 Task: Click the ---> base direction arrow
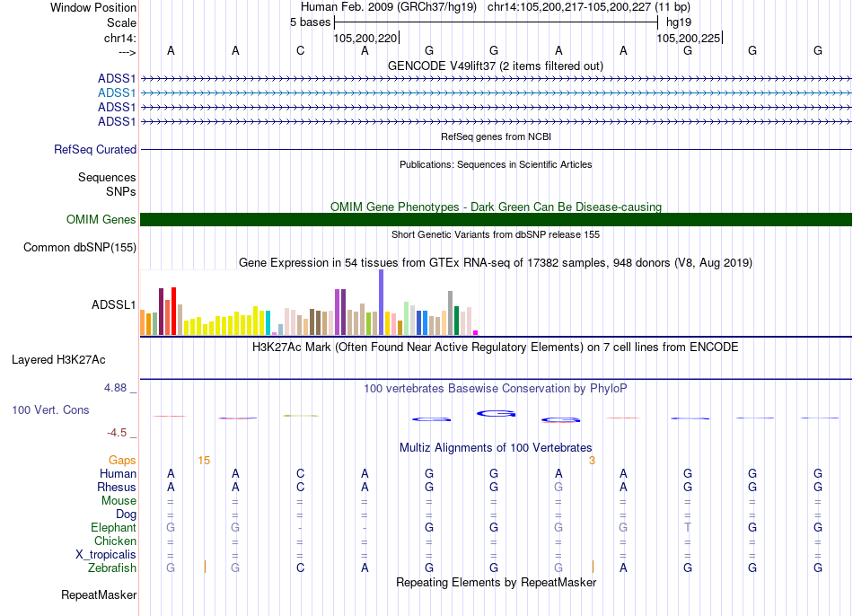point(127,52)
